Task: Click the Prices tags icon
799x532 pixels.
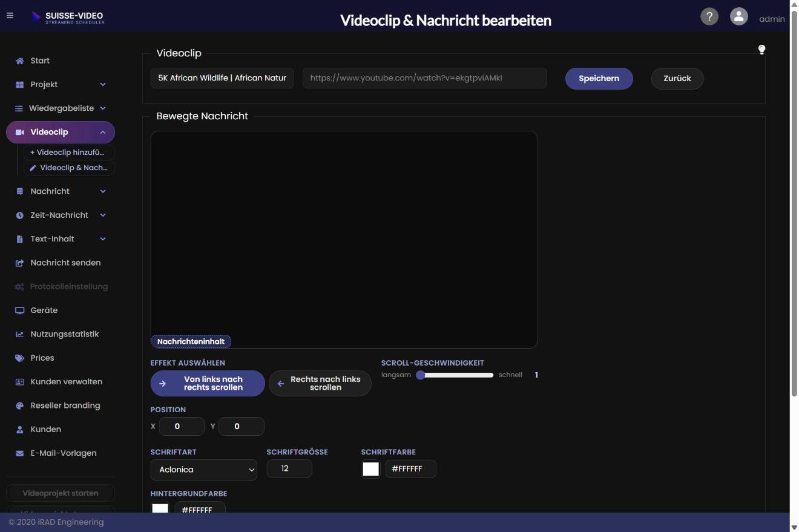Action: pos(19,358)
